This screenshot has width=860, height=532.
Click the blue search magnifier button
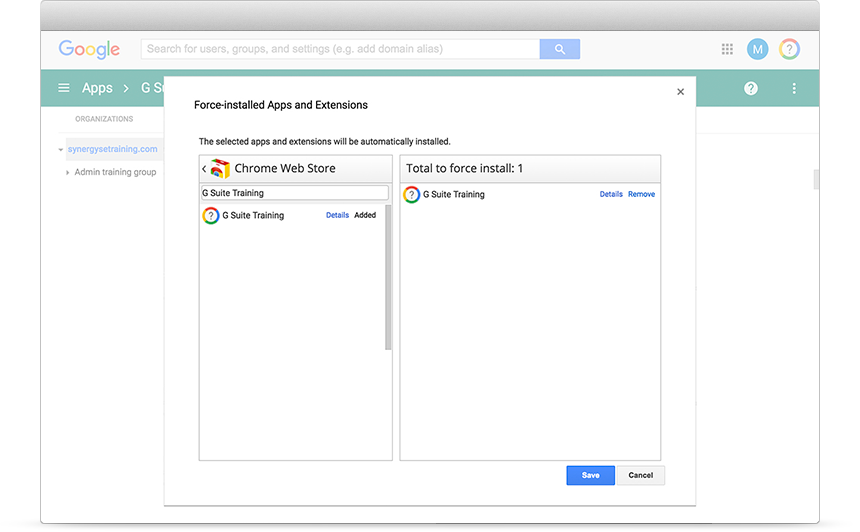559,49
